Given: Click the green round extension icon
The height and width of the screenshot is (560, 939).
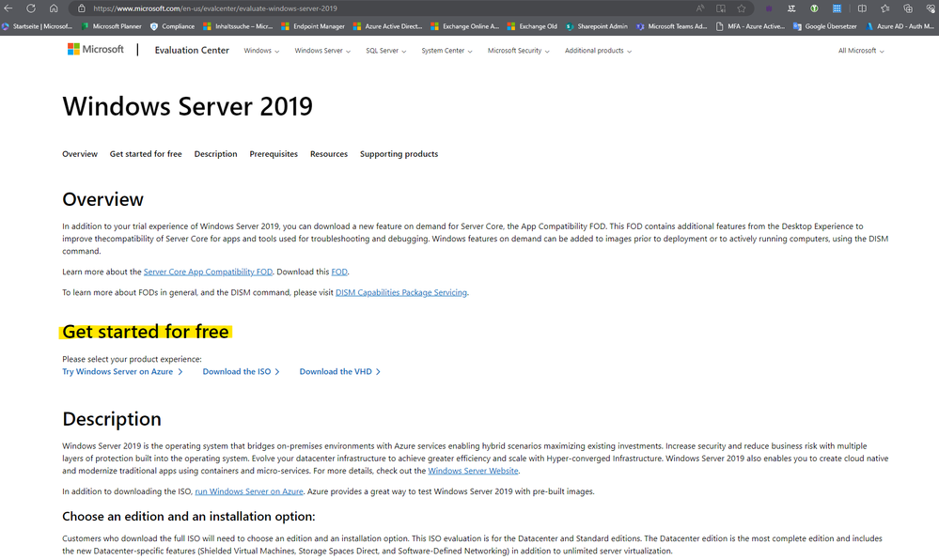Looking at the screenshot, I should point(814,8).
